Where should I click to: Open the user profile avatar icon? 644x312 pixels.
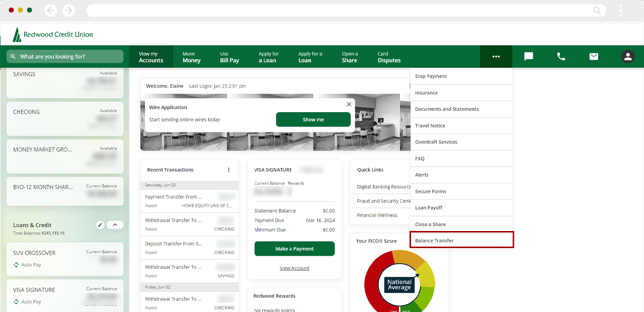(x=627, y=56)
